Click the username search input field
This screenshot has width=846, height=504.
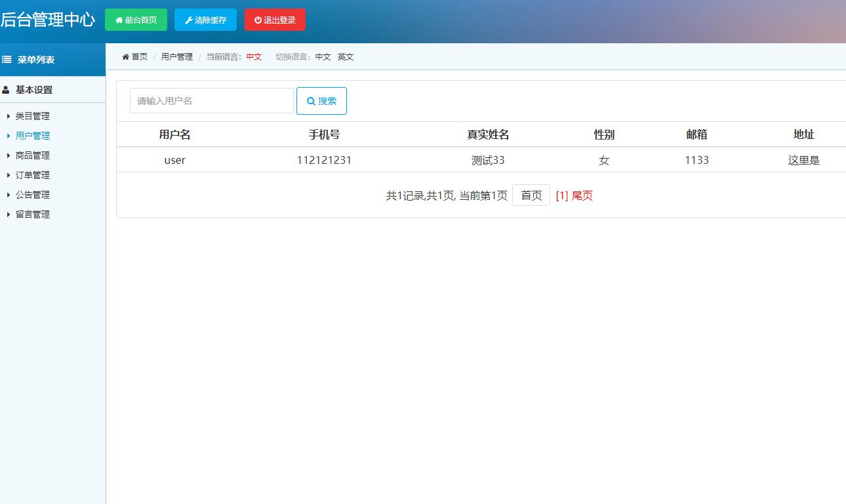coord(211,100)
